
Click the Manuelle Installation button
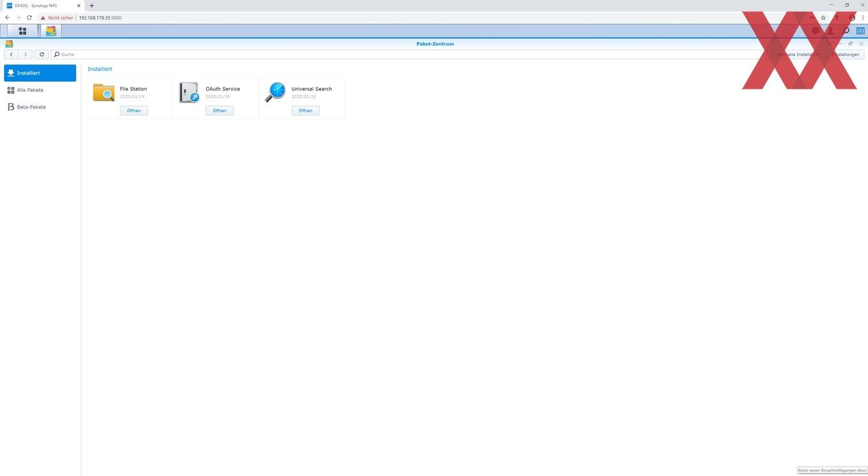pyautogui.click(x=798, y=54)
